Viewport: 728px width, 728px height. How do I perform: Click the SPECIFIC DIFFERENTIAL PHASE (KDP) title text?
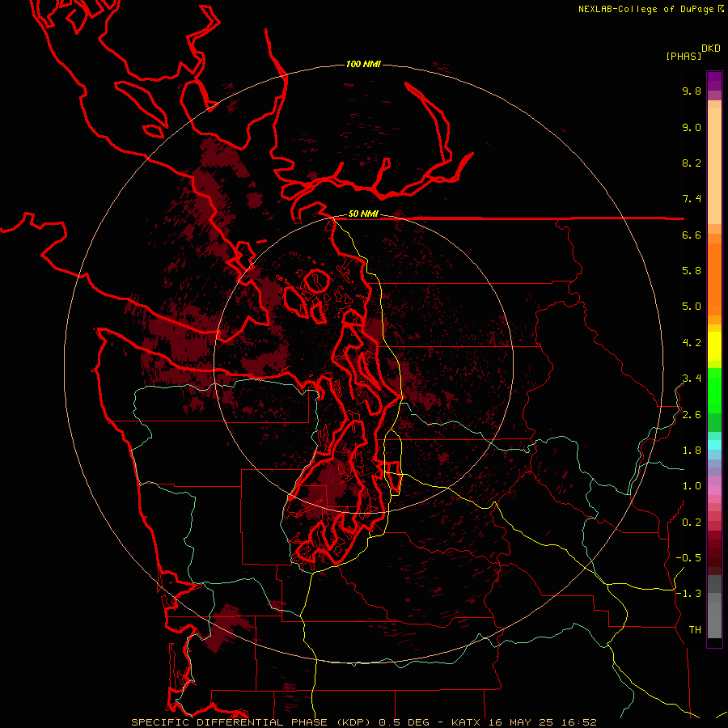click(252, 722)
